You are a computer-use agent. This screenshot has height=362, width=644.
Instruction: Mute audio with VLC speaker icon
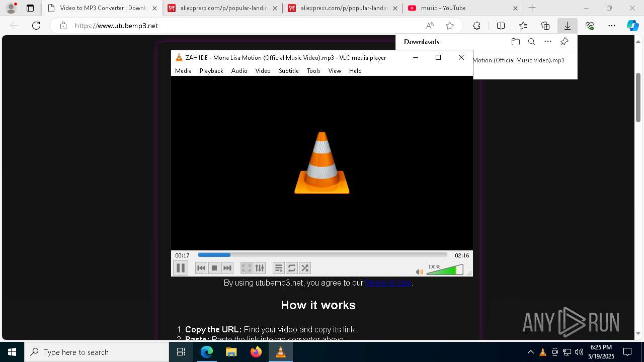(419, 272)
